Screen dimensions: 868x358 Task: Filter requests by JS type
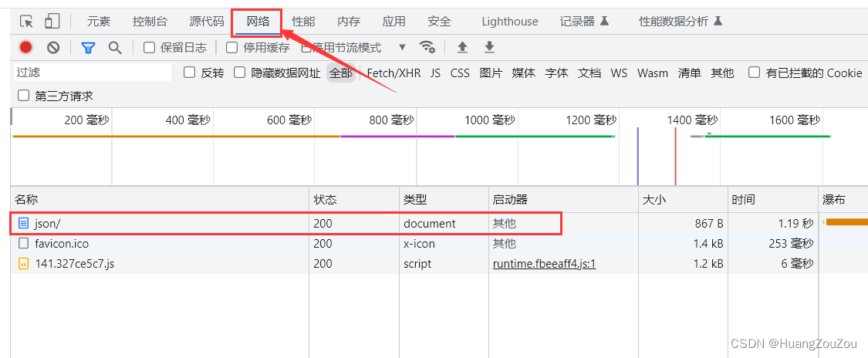[x=436, y=73]
